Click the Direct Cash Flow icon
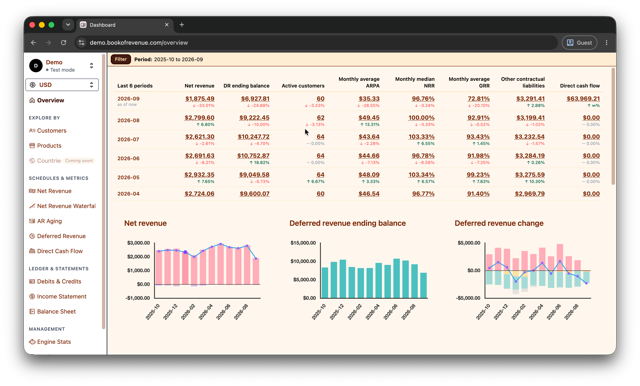Viewport: 640px width, 386px height. [32, 251]
